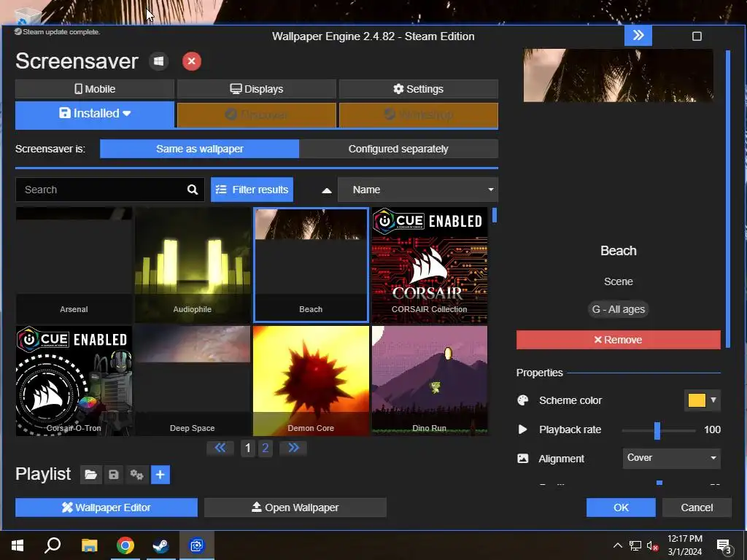Open the Windows Start menu

18,545
